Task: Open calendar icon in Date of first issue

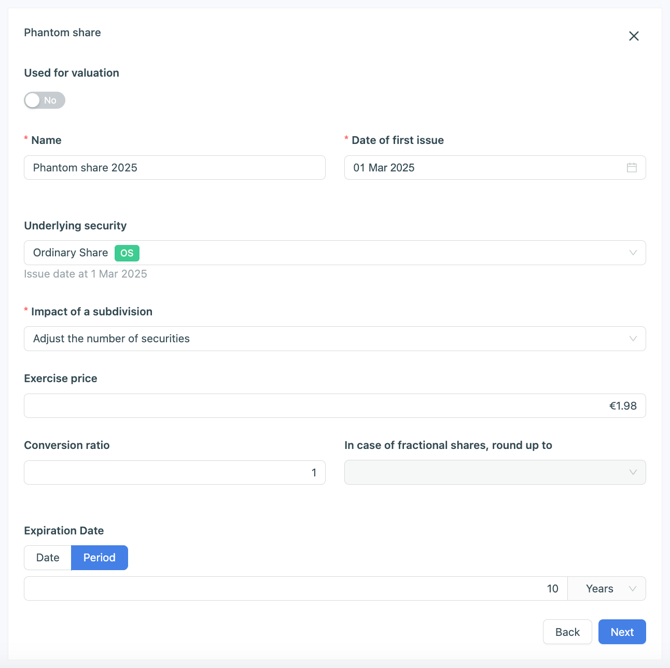Action: (x=632, y=168)
